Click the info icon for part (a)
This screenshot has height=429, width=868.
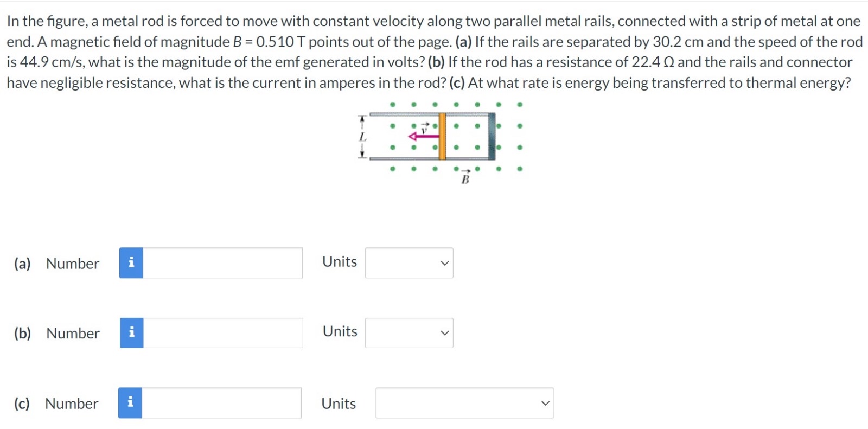coord(131,263)
